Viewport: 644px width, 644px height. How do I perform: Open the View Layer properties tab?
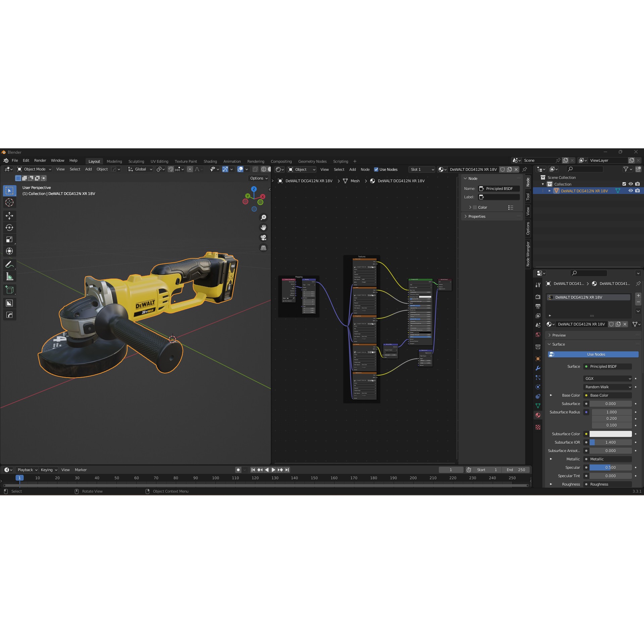coord(538,316)
